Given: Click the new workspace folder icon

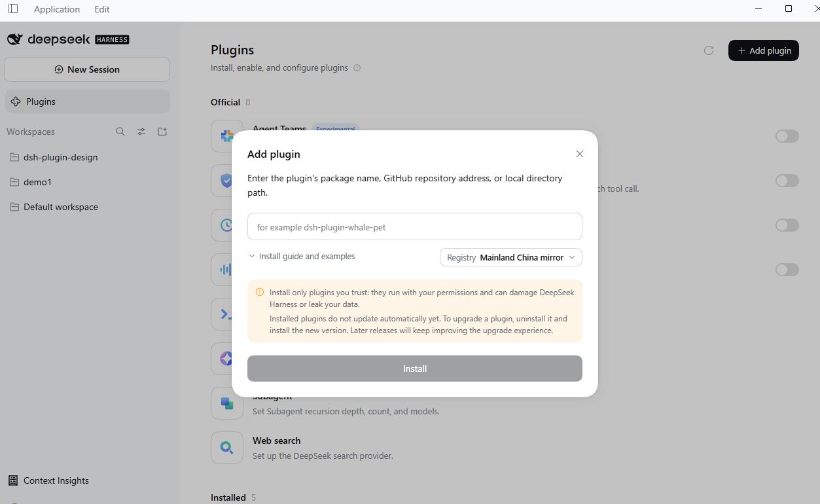Looking at the screenshot, I should 162,132.
